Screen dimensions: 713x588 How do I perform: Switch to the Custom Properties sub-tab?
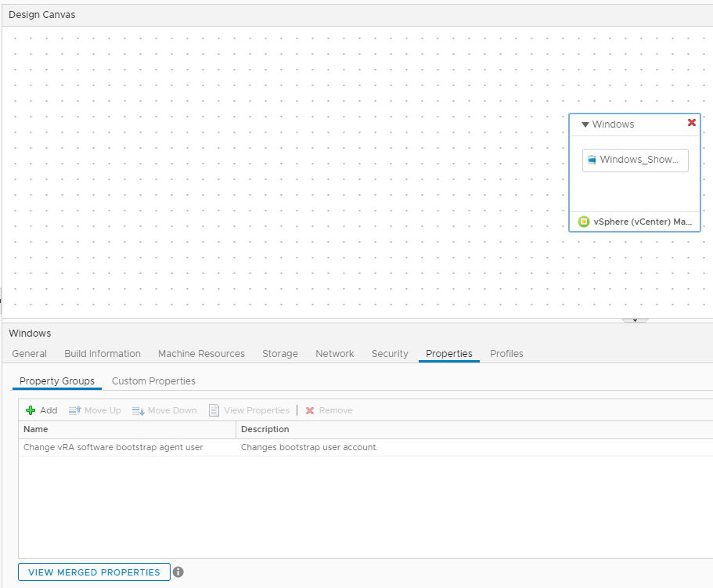[153, 381]
